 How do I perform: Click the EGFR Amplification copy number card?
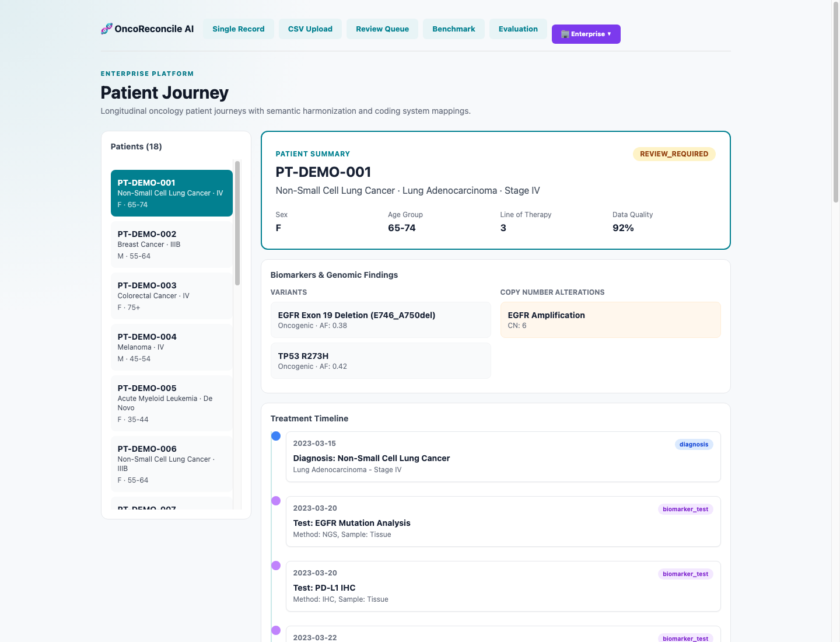click(611, 320)
